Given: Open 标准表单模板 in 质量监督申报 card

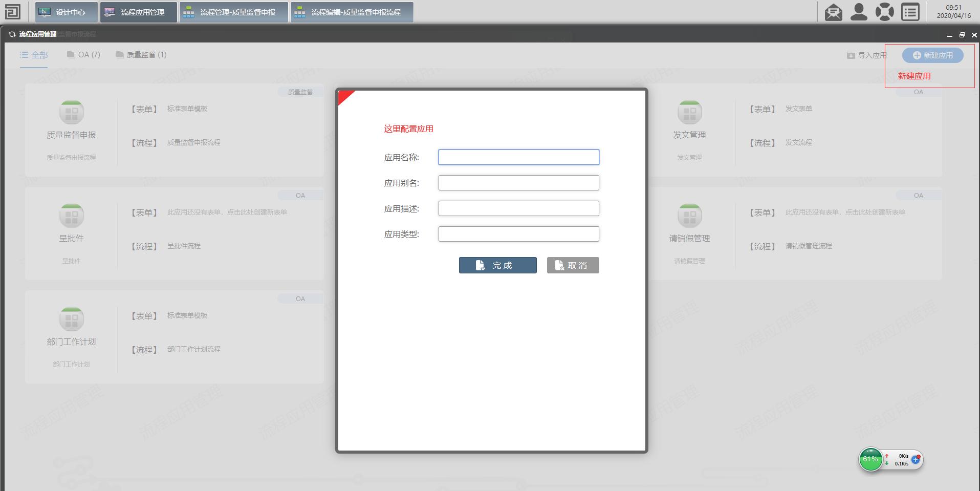Looking at the screenshot, I should [187, 109].
